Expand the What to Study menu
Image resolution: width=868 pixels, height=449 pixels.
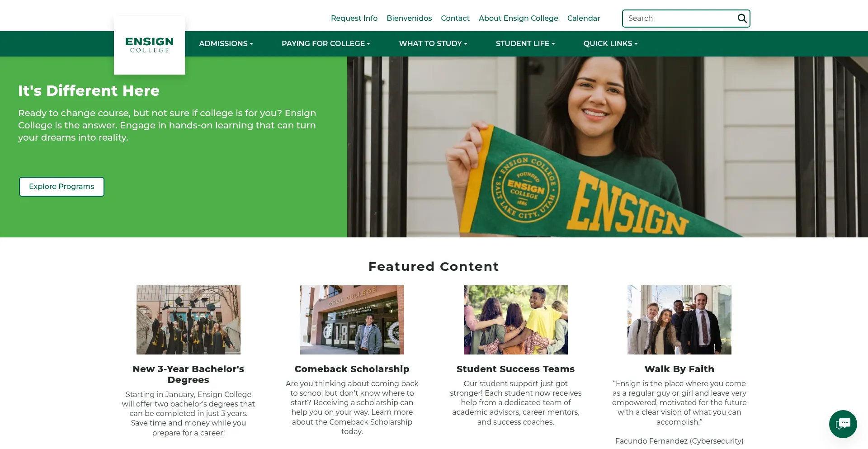[433, 44]
